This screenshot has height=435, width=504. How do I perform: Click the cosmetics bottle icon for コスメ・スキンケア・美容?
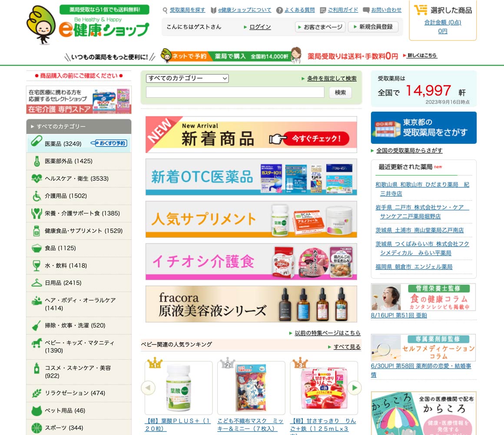36,368
